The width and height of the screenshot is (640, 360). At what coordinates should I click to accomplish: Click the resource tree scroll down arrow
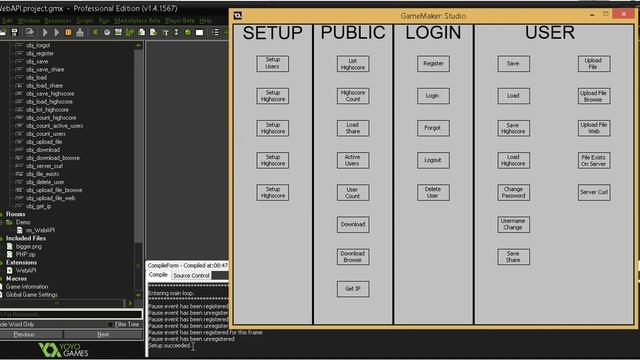[x=138, y=295]
